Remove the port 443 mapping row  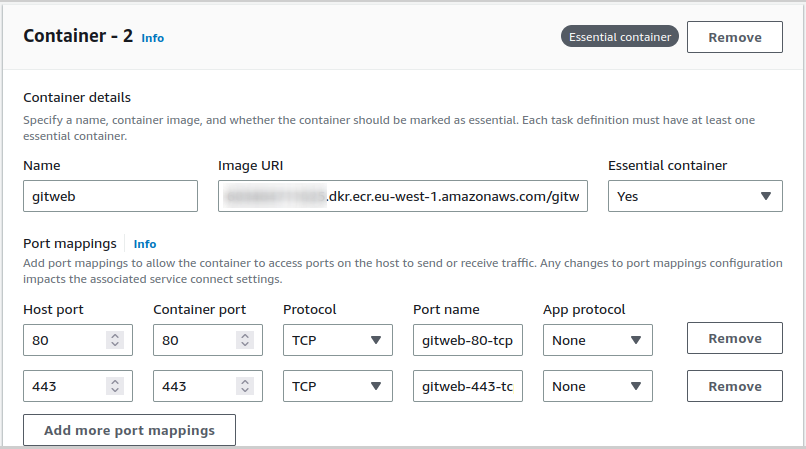tap(734, 386)
